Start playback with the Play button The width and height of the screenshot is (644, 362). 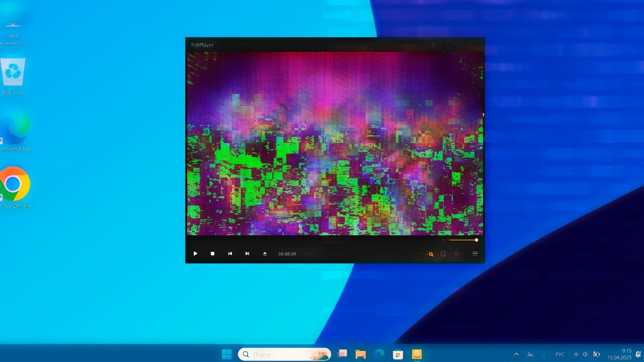pos(195,254)
